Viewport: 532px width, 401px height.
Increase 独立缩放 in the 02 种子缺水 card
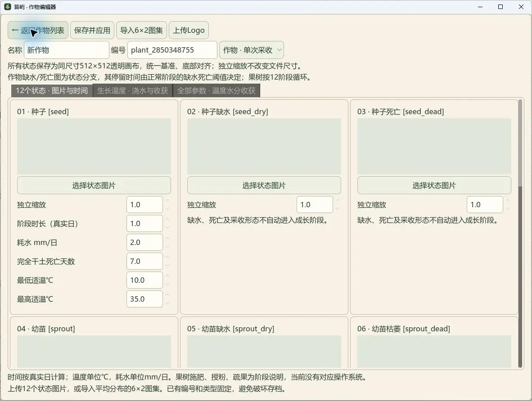tap(337, 200)
